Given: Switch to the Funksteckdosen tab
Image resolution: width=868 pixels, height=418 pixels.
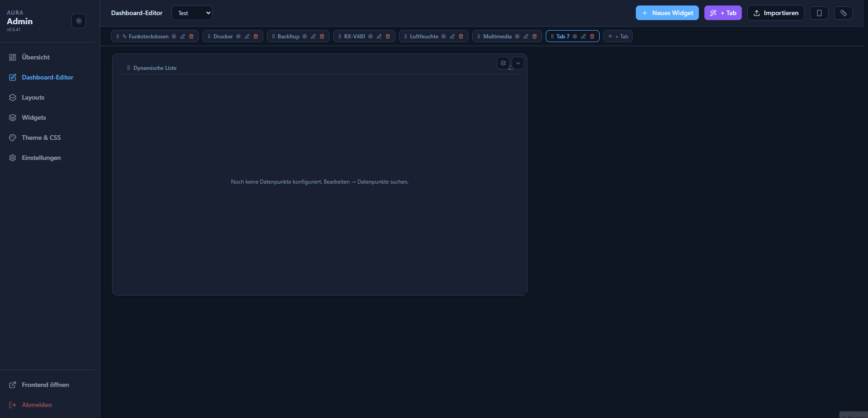Looking at the screenshot, I should 149,37.
